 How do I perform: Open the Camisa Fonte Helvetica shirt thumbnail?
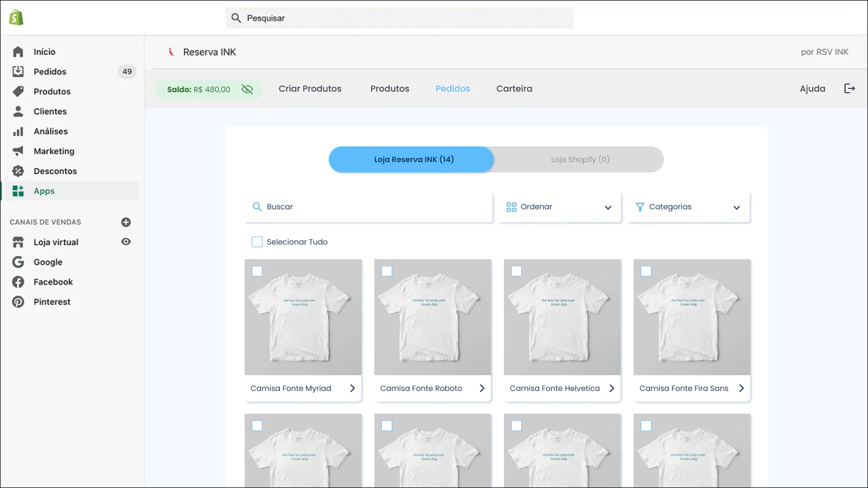coord(562,317)
